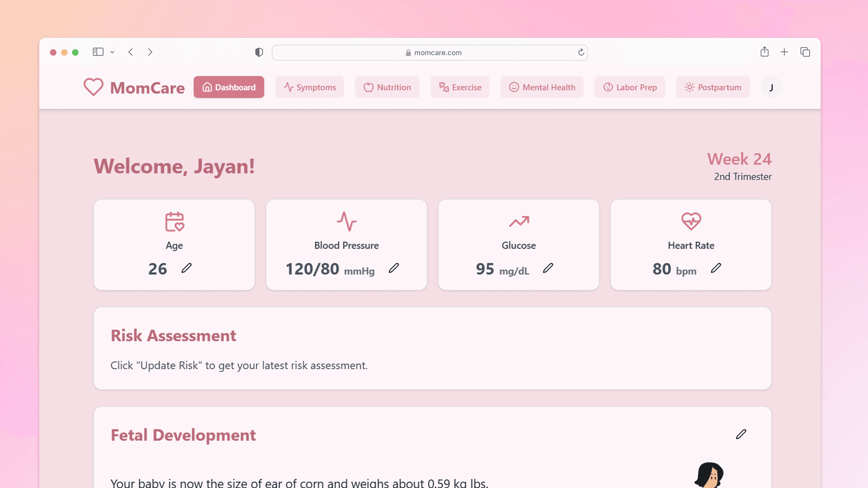
Task: Open a new browser tab
Action: coord(784,52)
